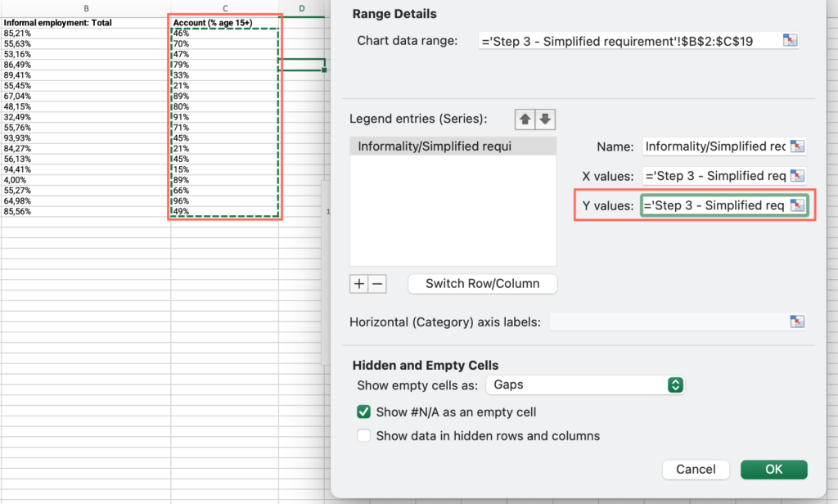The width and height of the screenshot is (838, 504).
Task: Move the selected series down with the down arrow
Action: click(545, 119)
